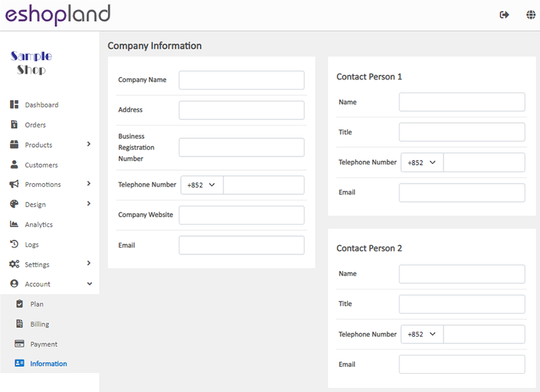Open Contact Person 2 country code dropdown
The width and height of the screenshot is (540, 392).
pos(423,334)
